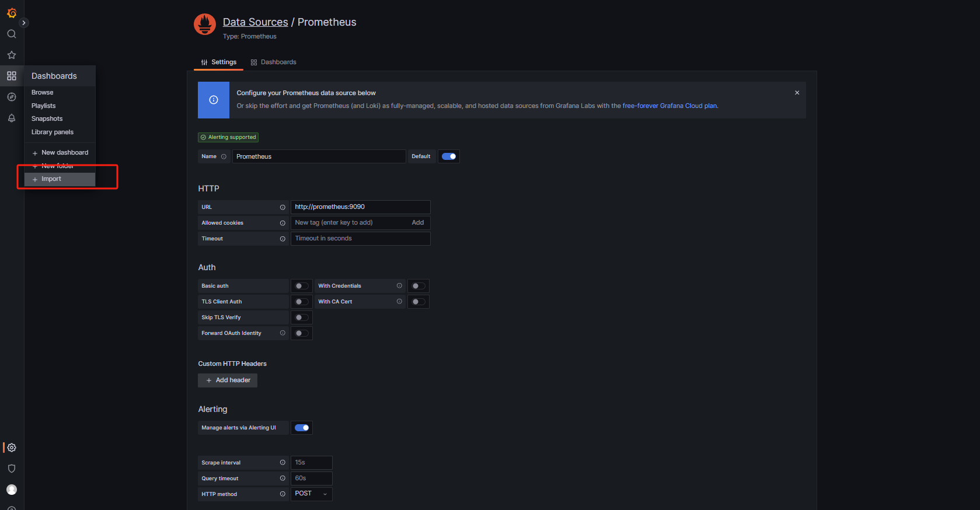980x510 pixels.
Task: Click the Query timeout info icon
Action: [x=283, y=478]
